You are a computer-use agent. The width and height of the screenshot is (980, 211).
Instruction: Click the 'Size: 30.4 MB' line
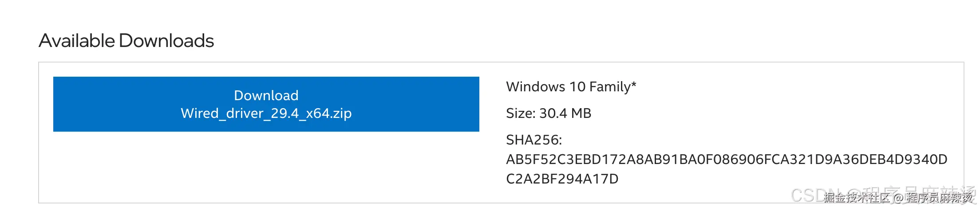[x=549, y=113]
